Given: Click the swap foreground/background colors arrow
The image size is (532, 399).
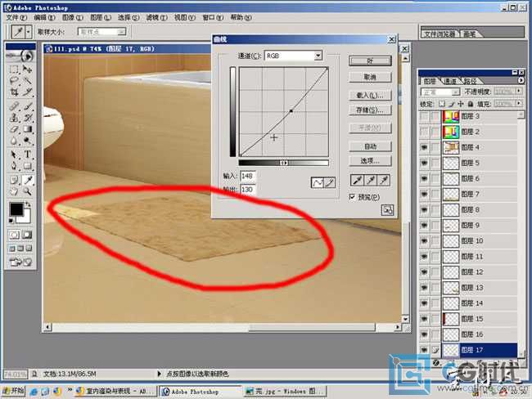Looking at the screenshot, I should pos(28,204).
